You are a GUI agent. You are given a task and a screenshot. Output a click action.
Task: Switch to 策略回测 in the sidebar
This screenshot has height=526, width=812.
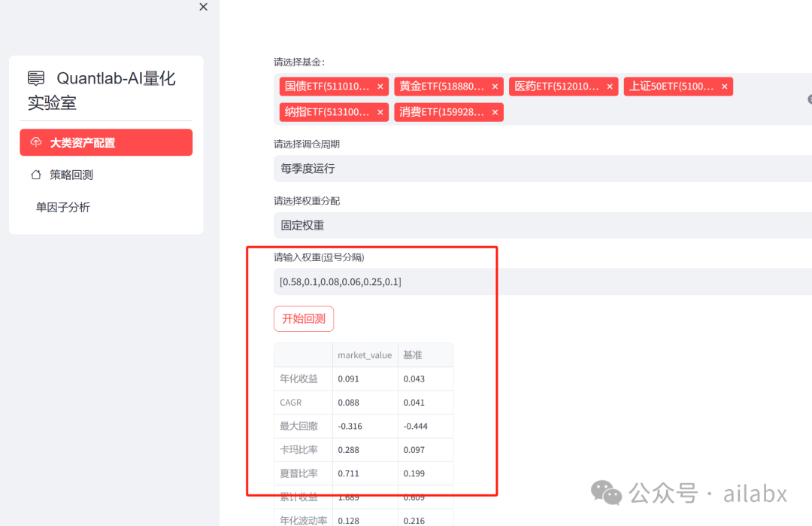(70, 174)
